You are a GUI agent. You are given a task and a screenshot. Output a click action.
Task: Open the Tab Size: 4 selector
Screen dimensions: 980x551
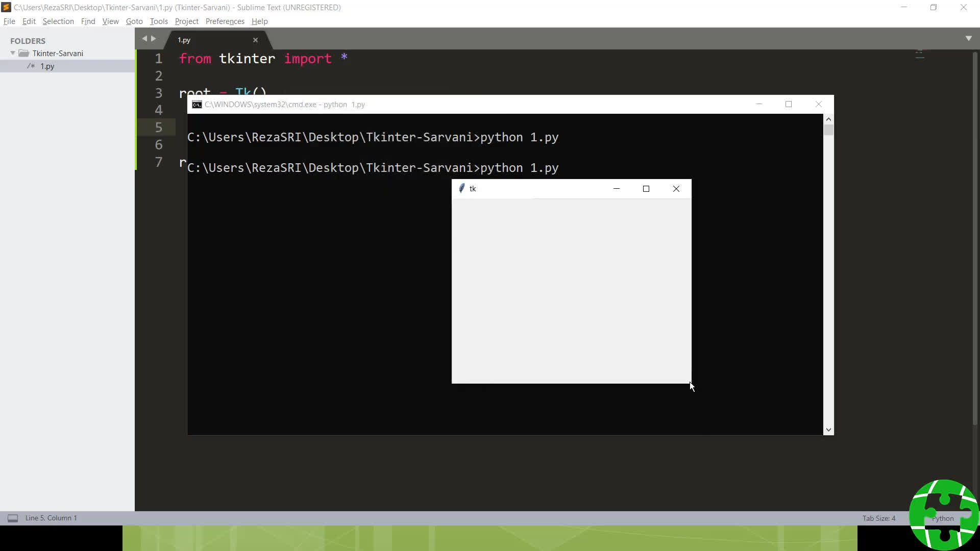coord(878,518)
